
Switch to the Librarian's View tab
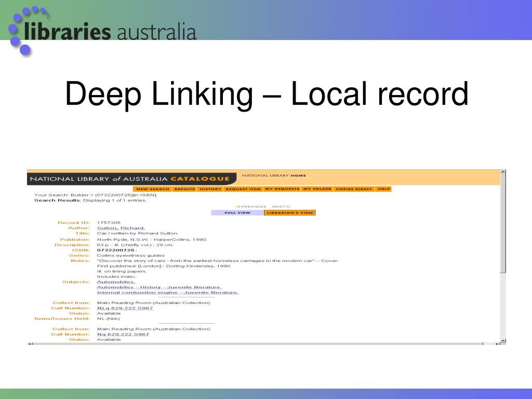[290, 212]
